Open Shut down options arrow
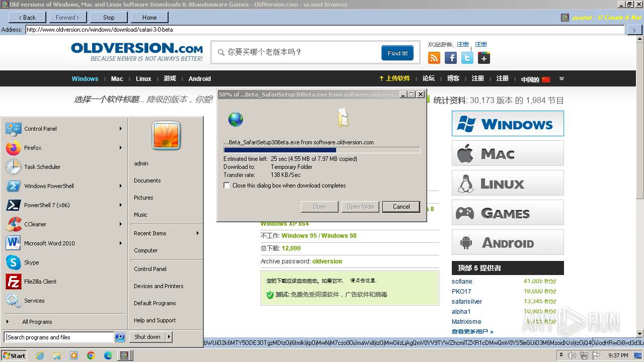 click(169, 337)
